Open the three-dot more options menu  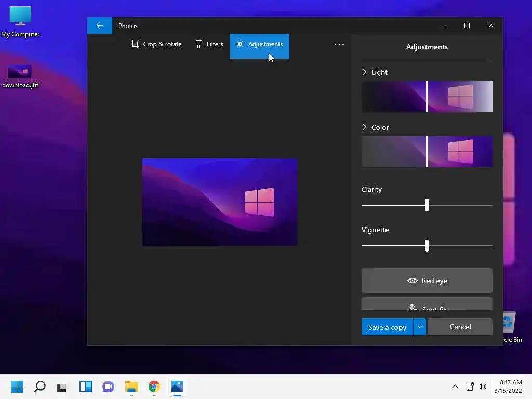coord(339,45)
